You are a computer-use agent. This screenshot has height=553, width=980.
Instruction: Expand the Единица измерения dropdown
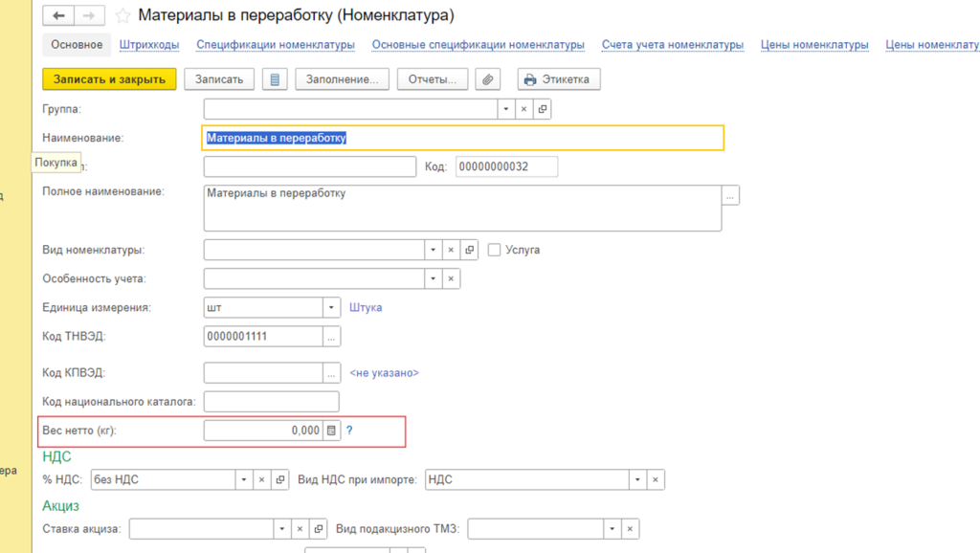click(x=331, y=308)
